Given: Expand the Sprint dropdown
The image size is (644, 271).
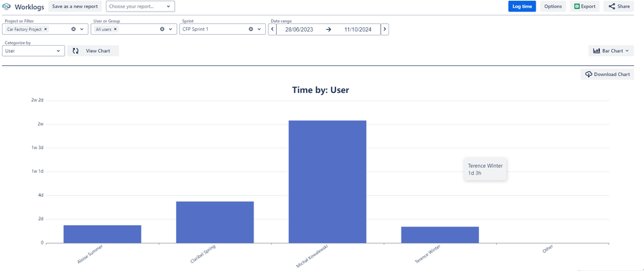Looking at the screenshot, I should coord(259,29).
